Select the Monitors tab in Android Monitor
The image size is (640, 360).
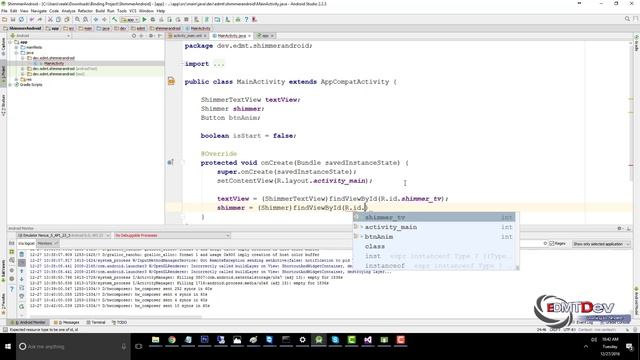(x=47, y=243)
